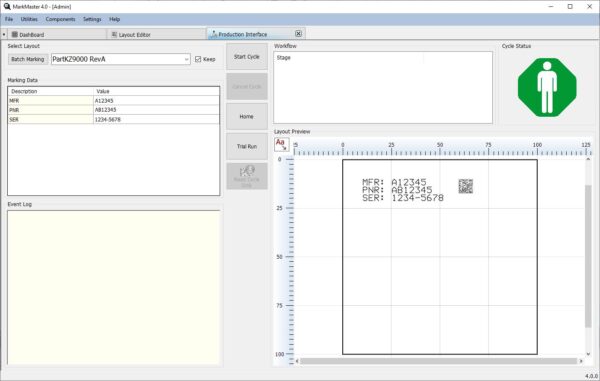Screen dimensions: 600x381
Task: Open the PartKZ9000 RevA layout dropdown
Action: (x=186, y=59)
